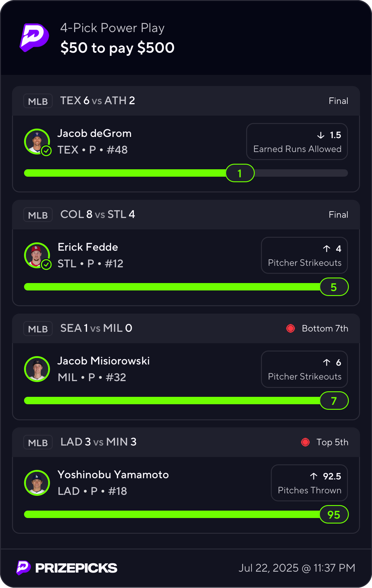Click the progress marker showing 95
Image resolution: width=372 pixels, height=588 pixels.
pyautogui.click(x=334, y=515)
